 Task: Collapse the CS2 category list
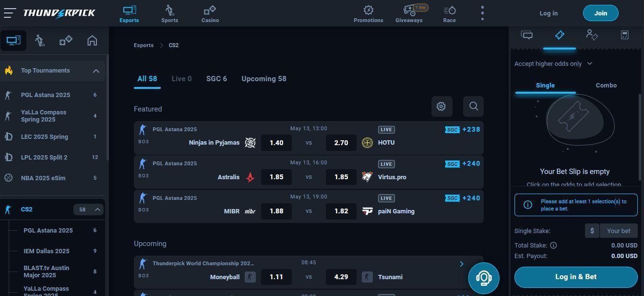point(97,210)
